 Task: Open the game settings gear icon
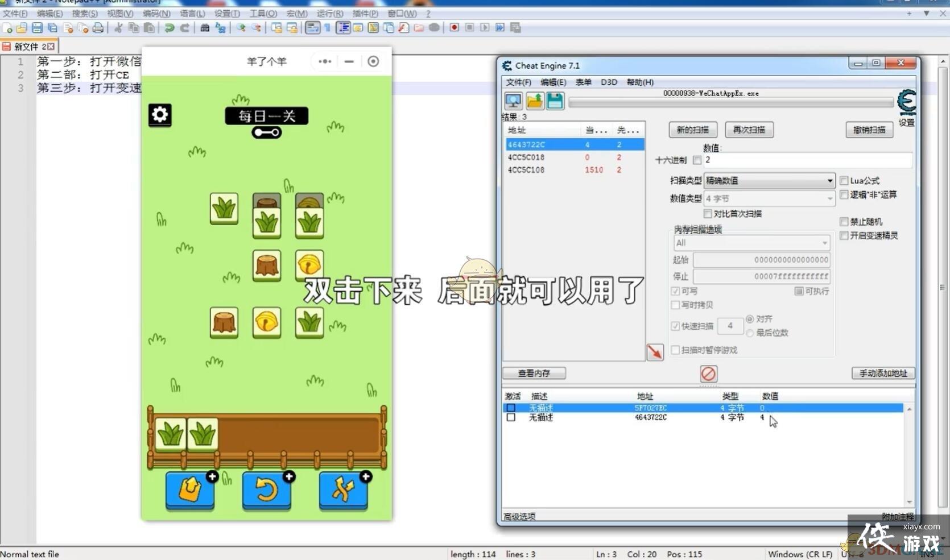(x=160, y=115)
